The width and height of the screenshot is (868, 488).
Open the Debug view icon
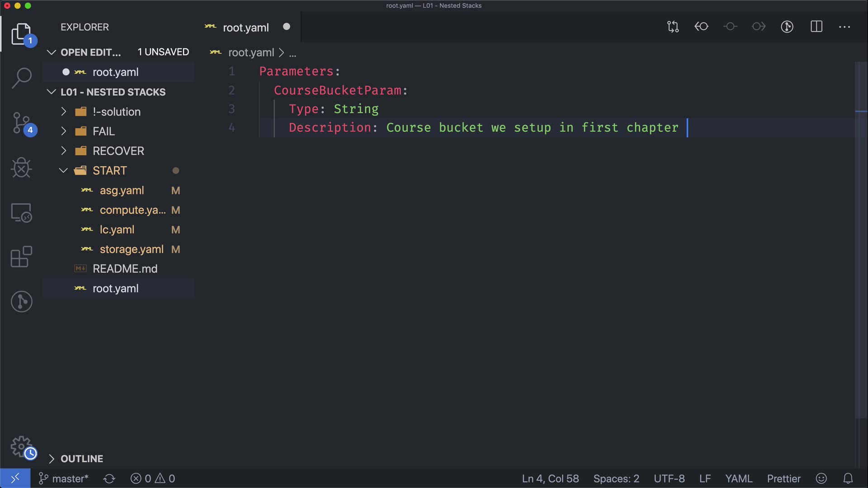point(21,168)
